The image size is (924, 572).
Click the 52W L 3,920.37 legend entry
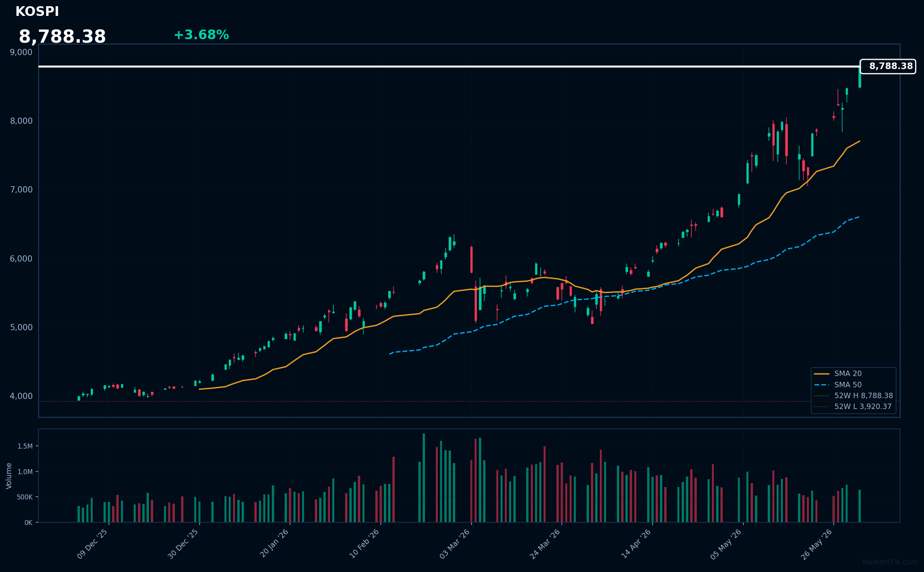[x=853, y=407]
